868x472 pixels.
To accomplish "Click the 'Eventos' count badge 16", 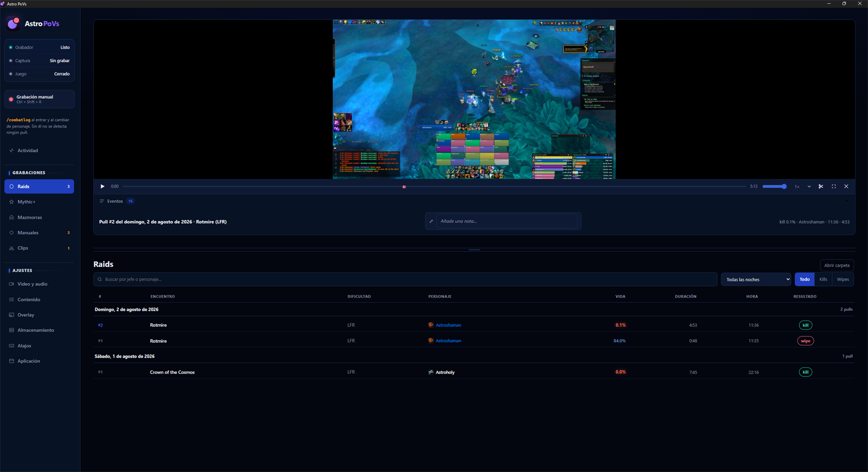I will [x=131, y=201].
